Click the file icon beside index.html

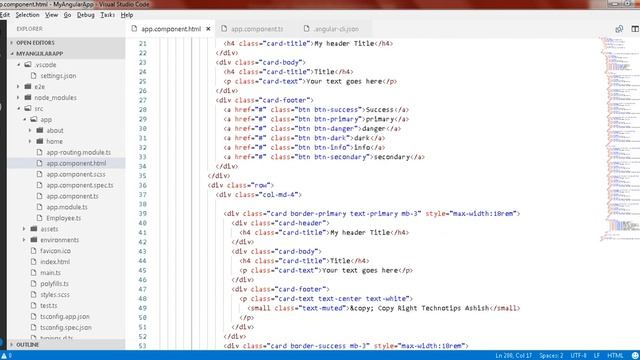pos(34,262)
